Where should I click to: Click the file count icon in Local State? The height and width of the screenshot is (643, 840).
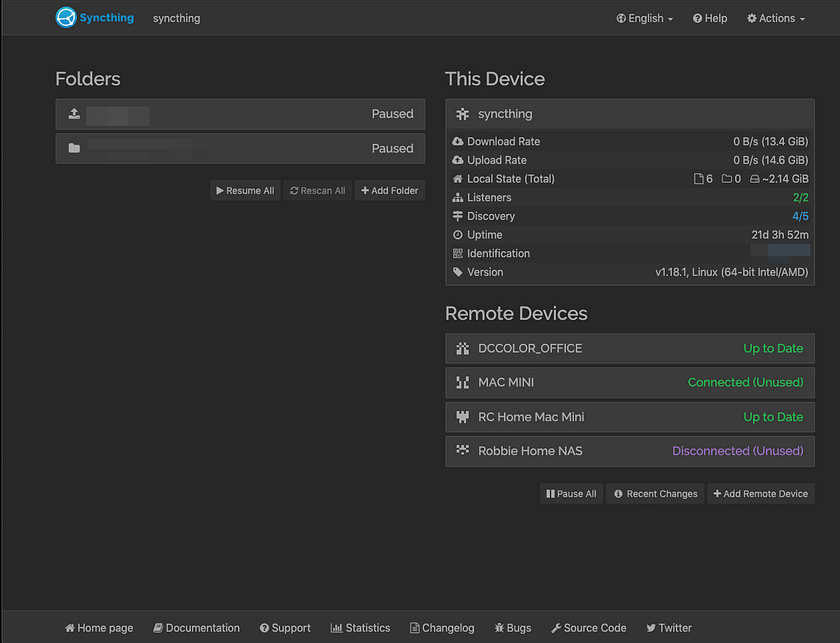[699, 179]
